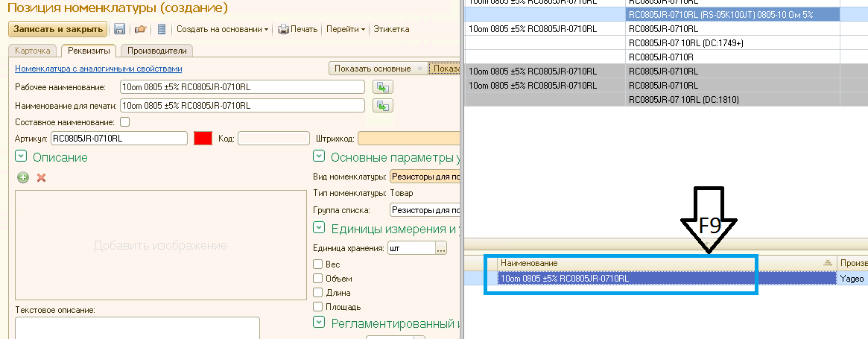The height and width of the screenshot is (339, 868).
Task: Enable the Вес checkbox
Action: click(x=319, y=264)
